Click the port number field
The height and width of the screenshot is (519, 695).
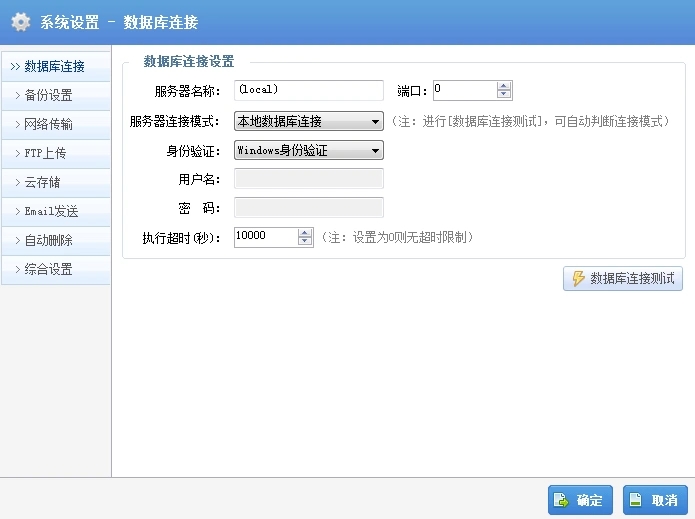[465, 90]
